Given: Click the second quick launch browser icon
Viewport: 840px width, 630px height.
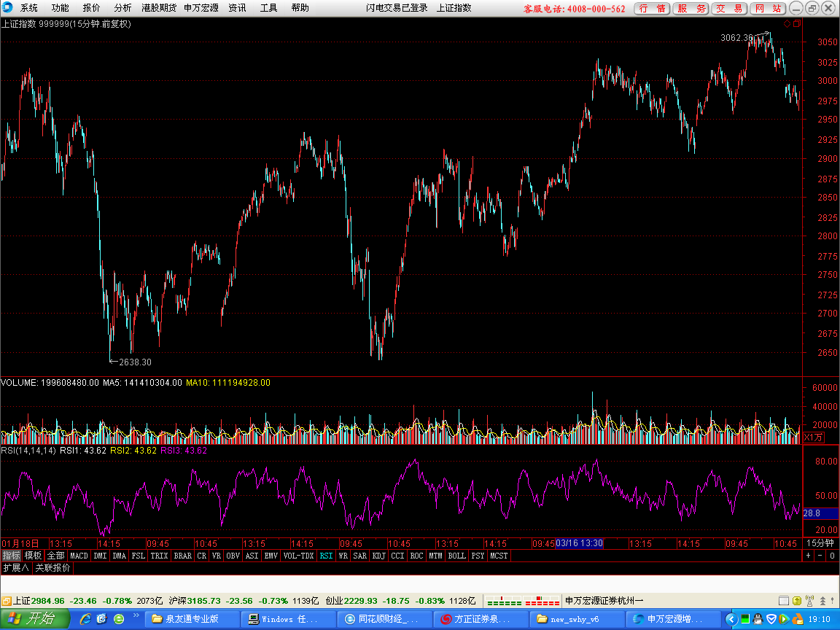Looking at the screenshot, I should pos(102,619).
